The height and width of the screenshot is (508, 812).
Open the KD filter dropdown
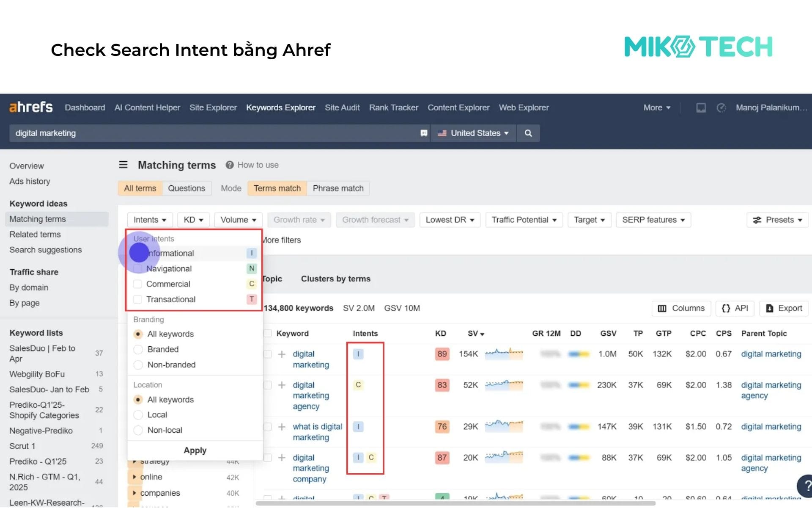click(x=193, y=220)
